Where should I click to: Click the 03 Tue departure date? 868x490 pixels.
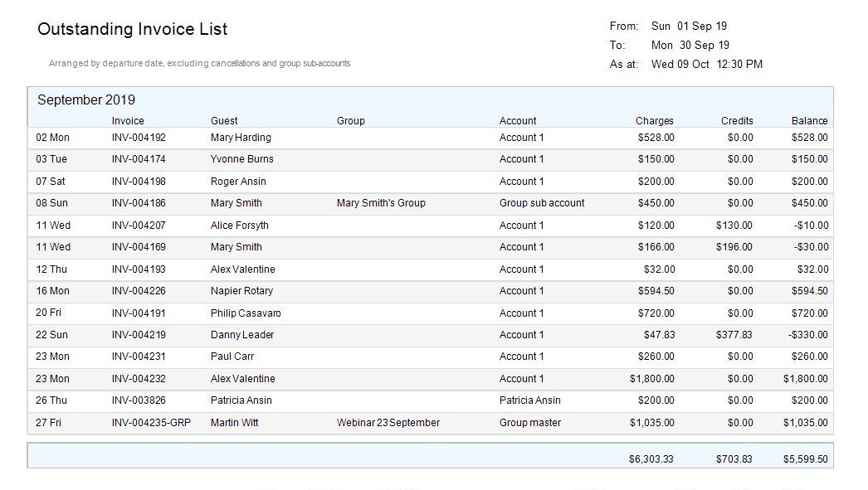click(x=51, y=159)
